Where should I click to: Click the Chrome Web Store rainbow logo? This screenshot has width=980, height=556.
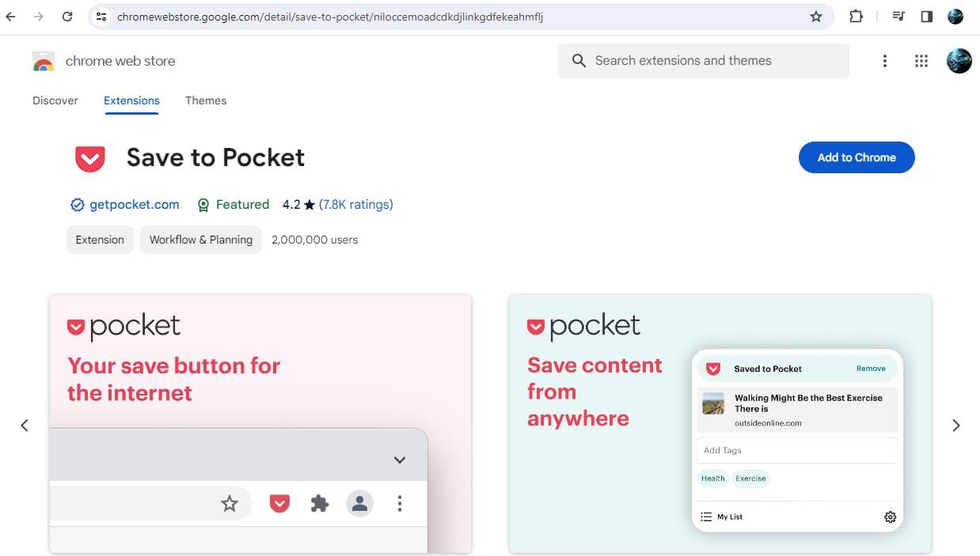tap(44, 61)
